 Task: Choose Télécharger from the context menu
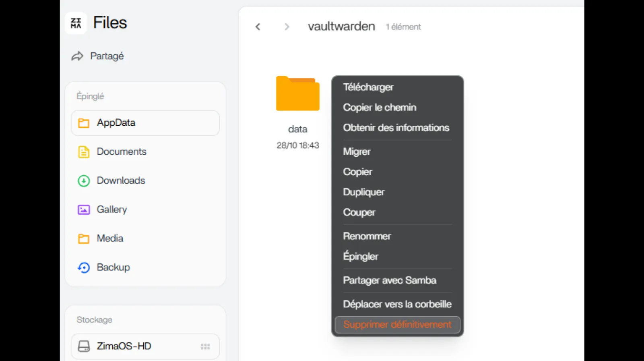pos(368,87)
